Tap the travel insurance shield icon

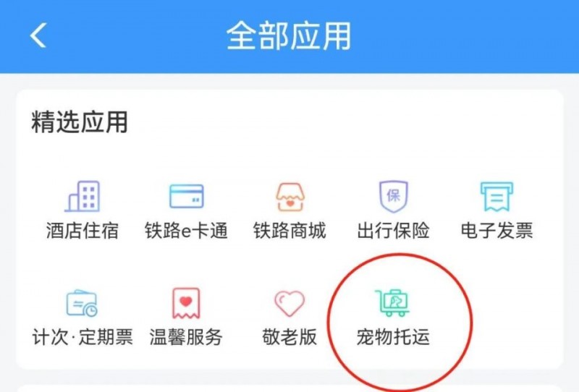tap(394, 197)
